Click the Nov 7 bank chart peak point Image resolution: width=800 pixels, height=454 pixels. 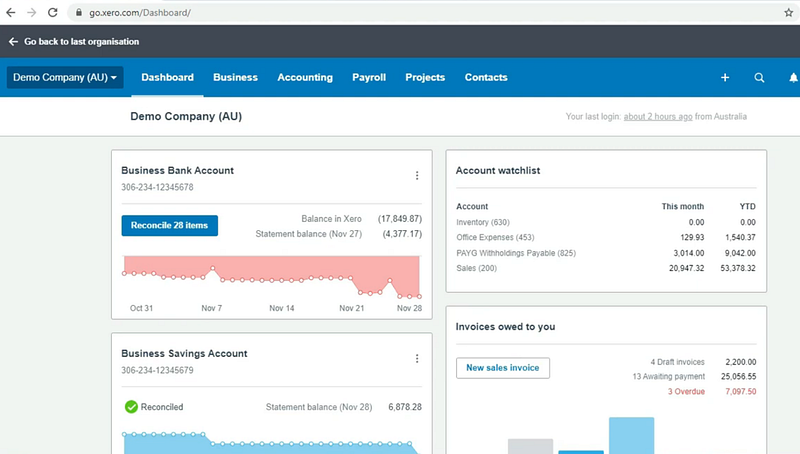point(213,268)
